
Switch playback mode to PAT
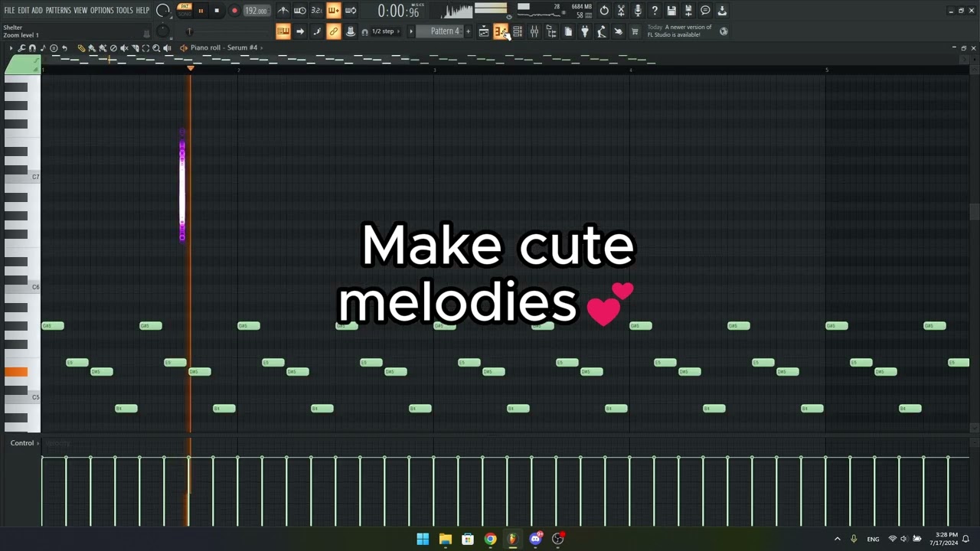click(185, 6)
